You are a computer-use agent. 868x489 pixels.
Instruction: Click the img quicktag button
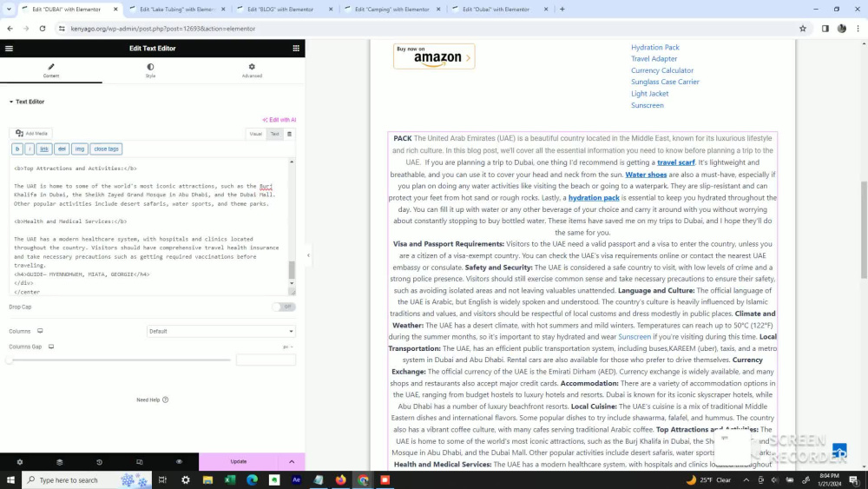(x=80, y=149)
